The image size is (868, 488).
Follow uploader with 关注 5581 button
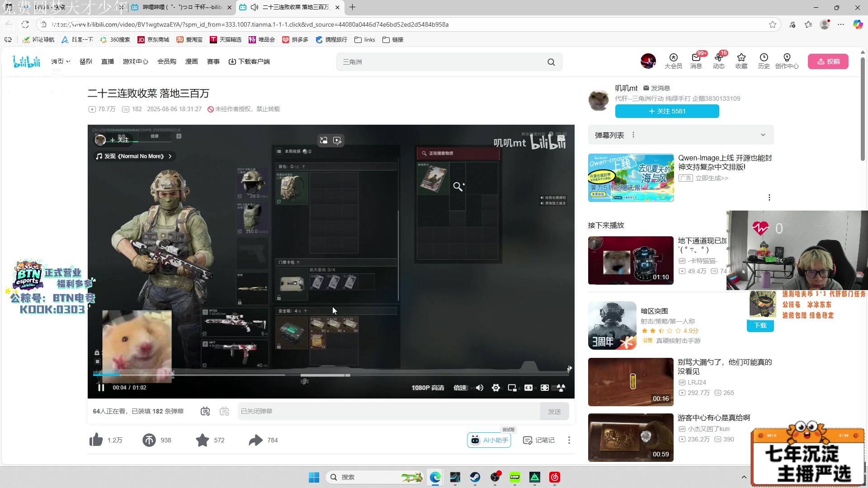click(667, 111)
